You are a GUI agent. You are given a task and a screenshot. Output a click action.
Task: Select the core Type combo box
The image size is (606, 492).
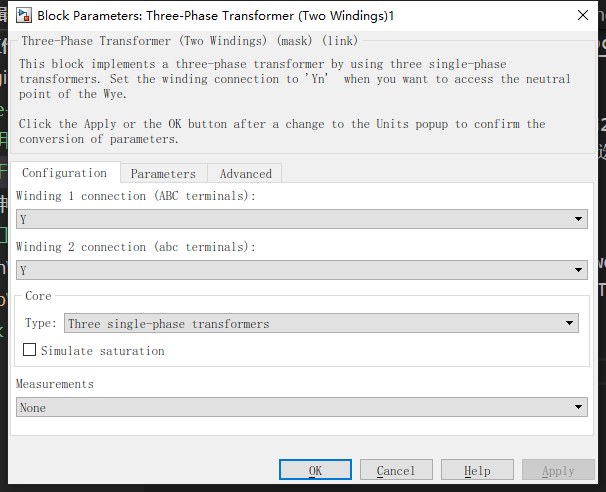click(320, 323)
